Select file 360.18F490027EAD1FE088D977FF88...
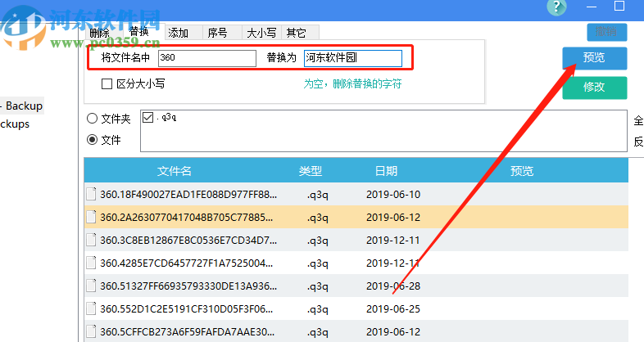 tap(188, 195)
